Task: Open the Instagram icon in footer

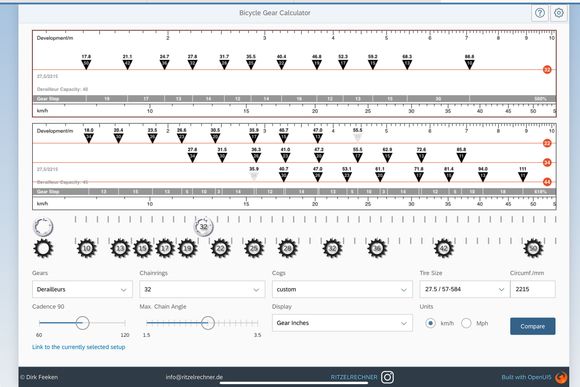Action: [x=387, y=377]
